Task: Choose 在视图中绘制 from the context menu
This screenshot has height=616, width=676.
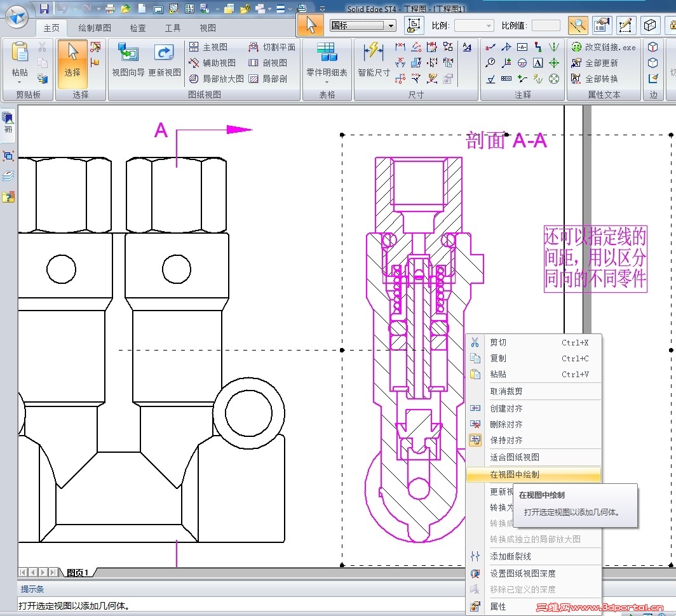Action: (534, 474)
